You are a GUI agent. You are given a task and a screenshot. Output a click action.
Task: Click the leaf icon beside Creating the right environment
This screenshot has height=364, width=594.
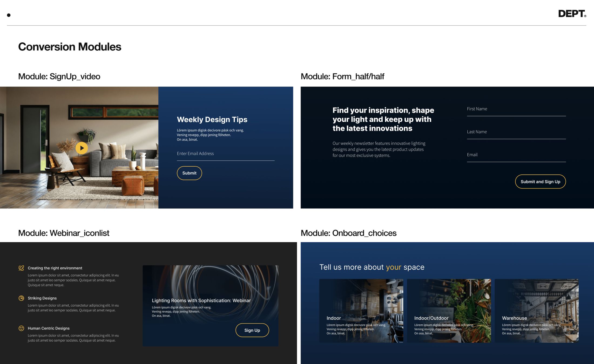(21, 268)
